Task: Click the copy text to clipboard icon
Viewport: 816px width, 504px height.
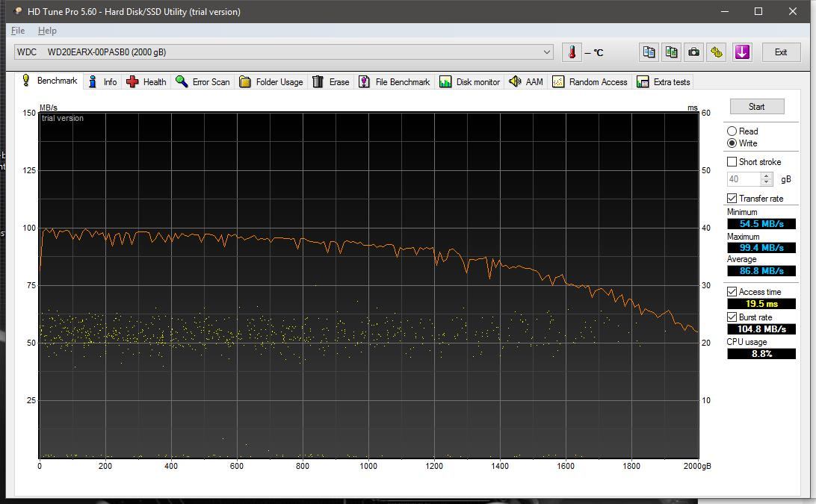Action: [x=649, y=52]
